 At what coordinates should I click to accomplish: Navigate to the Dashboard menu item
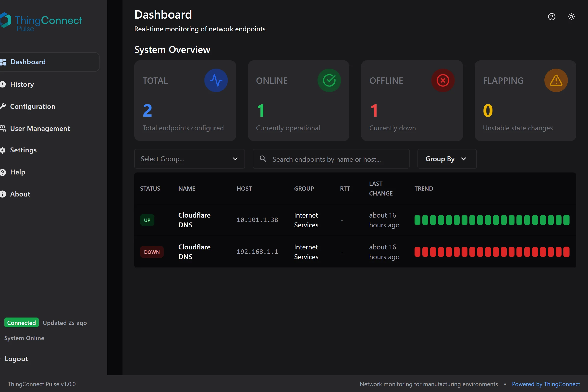tap(28, 62)
